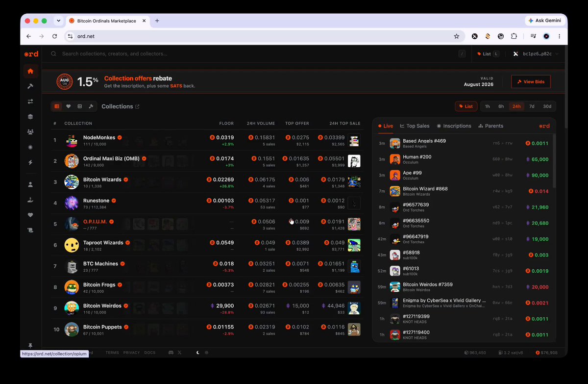
Task: Switch to the Live tab
Action: (385, 126)
